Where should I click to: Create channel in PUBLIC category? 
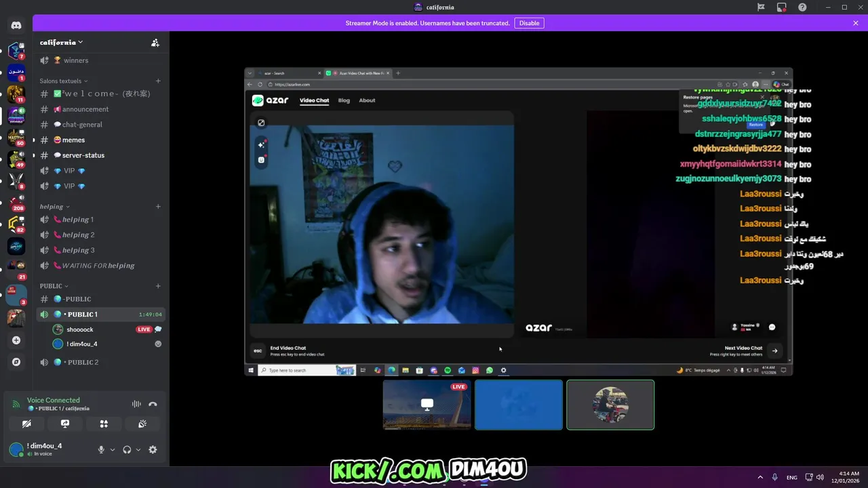(x=158, y=286)
